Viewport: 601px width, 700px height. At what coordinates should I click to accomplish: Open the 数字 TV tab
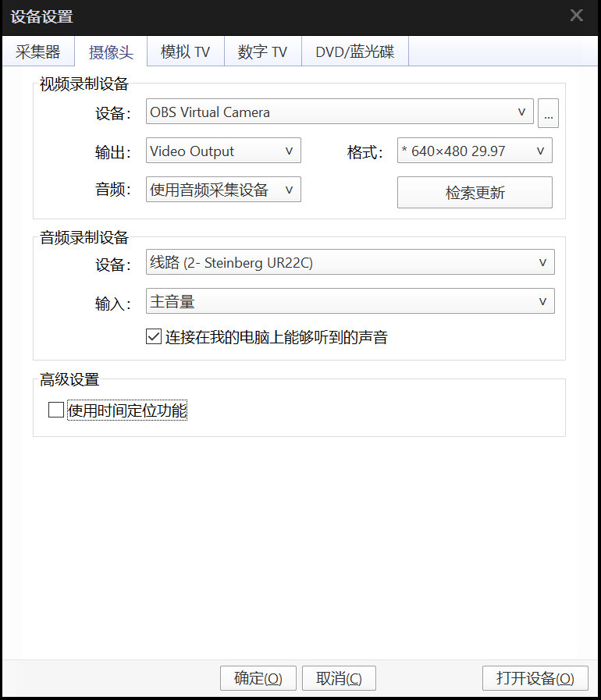coord(262,52)
